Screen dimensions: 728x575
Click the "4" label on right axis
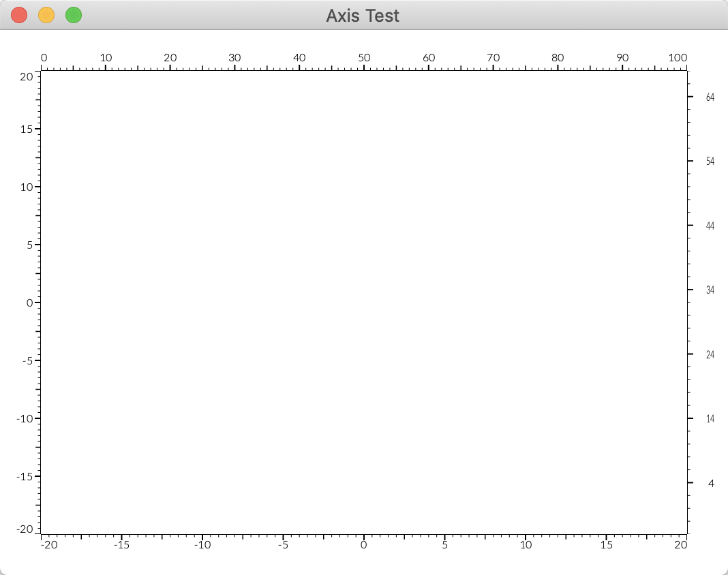tap(711, 484)
